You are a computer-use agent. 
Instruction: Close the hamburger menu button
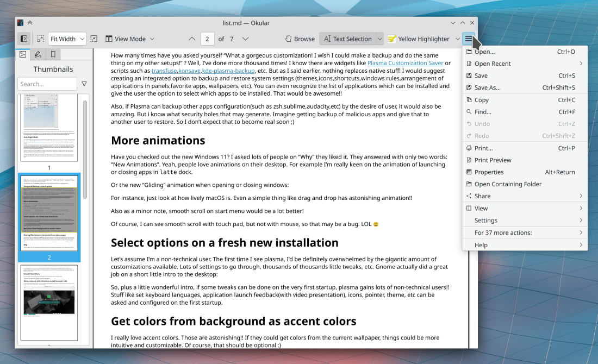click(x=468, y=39)
